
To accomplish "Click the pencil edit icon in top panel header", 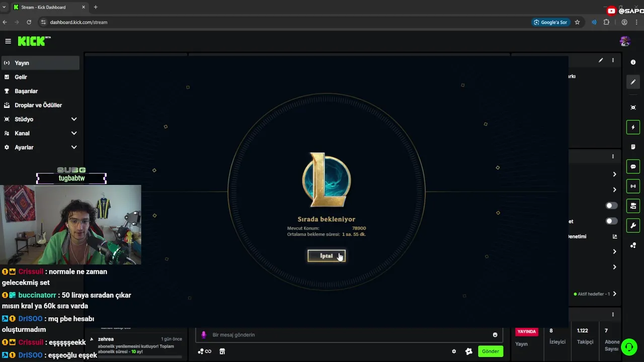I will [601, 60].
